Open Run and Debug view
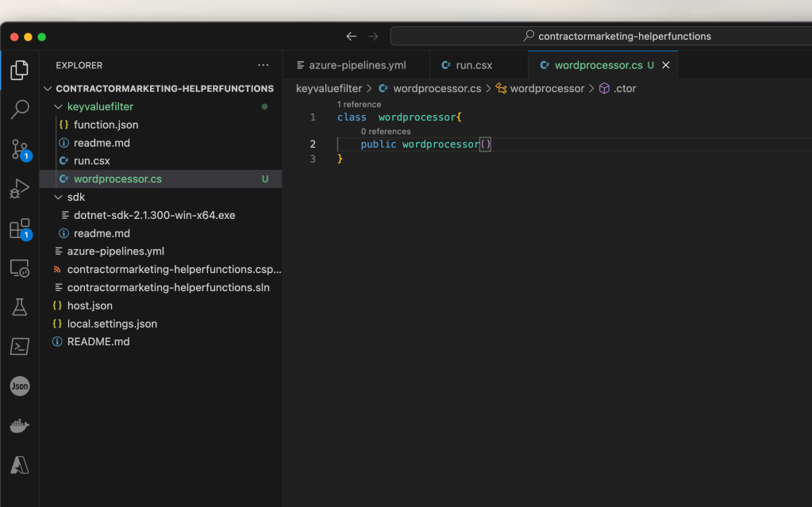This screenshot has height=507, width=812. 19,189
